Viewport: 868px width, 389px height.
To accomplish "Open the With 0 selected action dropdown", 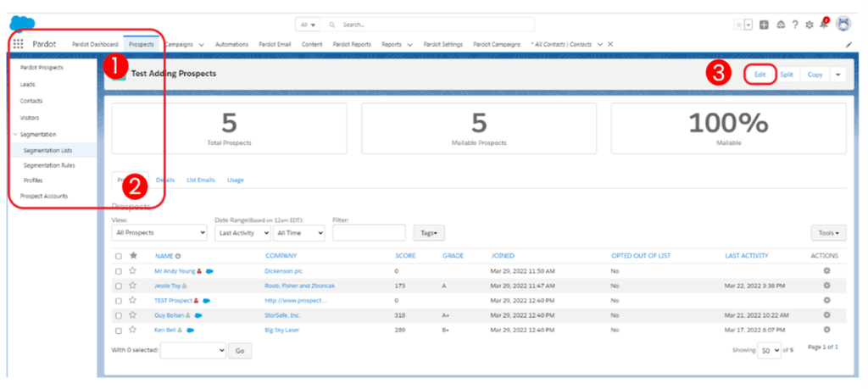I will click(x=193, y=350).
